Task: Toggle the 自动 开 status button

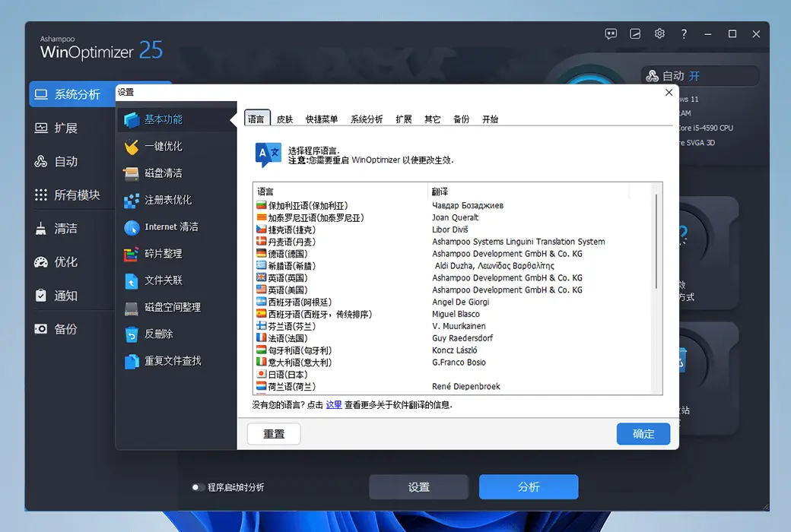Action: tap(700, 76)
